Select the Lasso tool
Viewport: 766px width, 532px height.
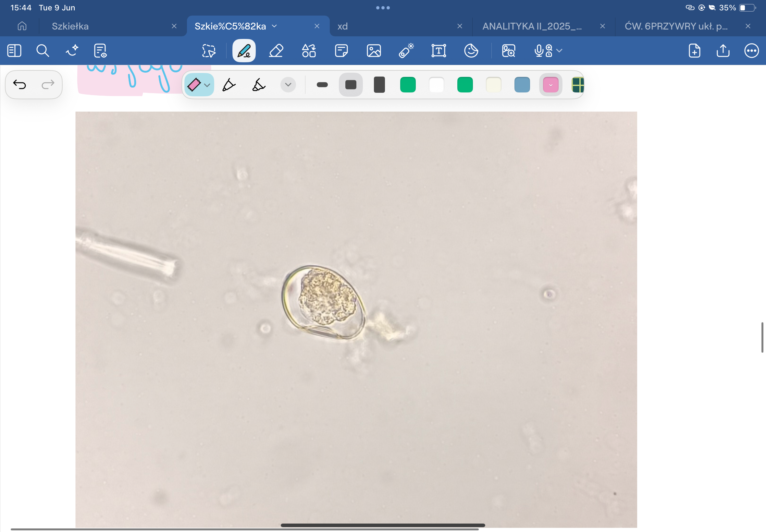pyautogui.click(x=209, y=51)
